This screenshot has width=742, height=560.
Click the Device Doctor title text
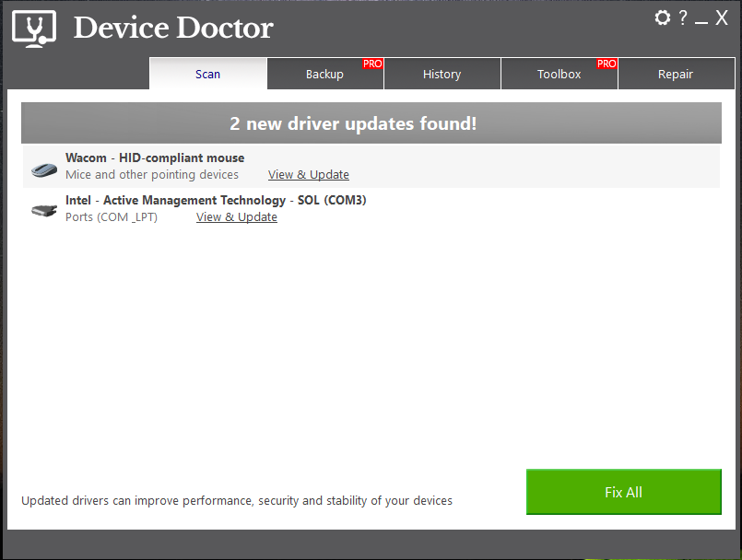[x=173, y=28]
